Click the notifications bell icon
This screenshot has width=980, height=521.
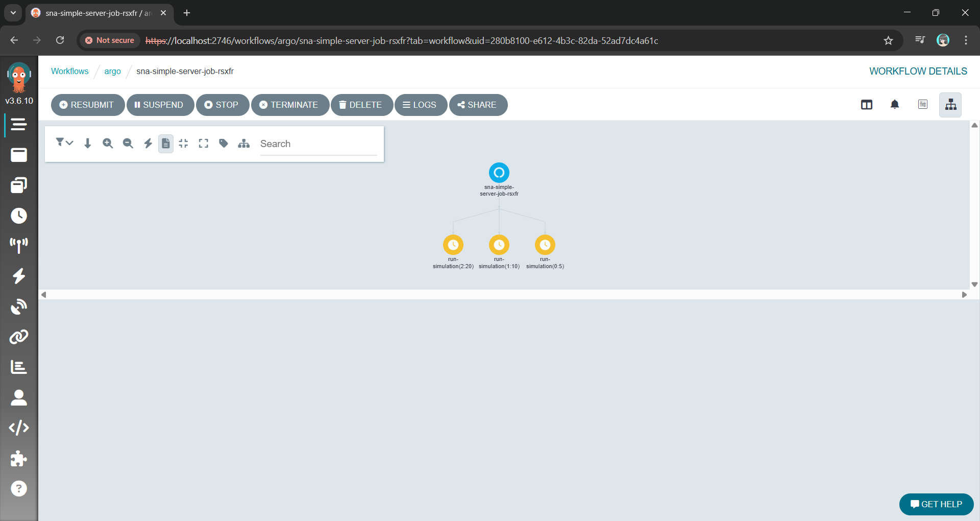[x=894, y=105]
